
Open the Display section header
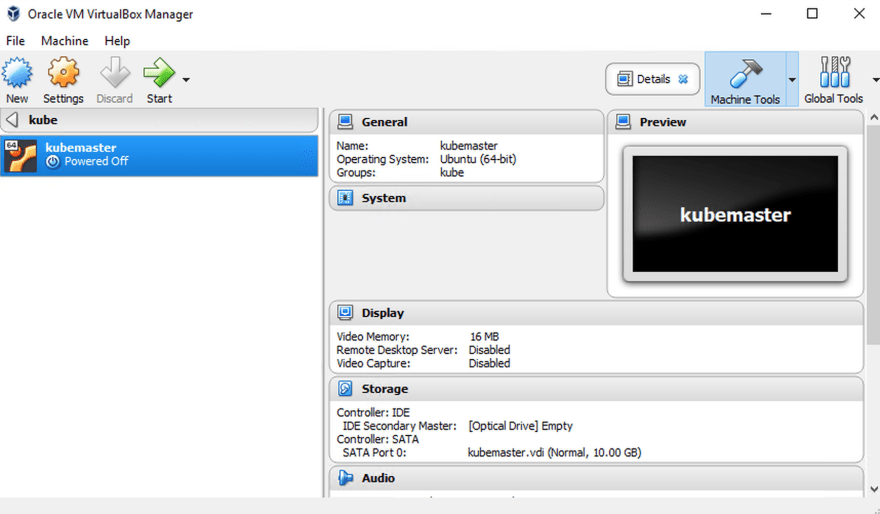point(596,313)
